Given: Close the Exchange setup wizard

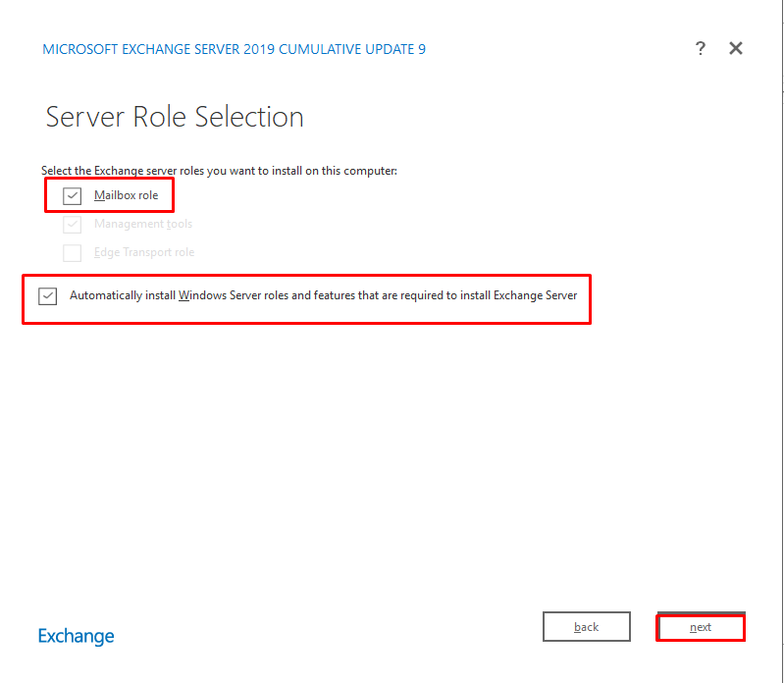Looking at the screenshot, I should point(736,48).
